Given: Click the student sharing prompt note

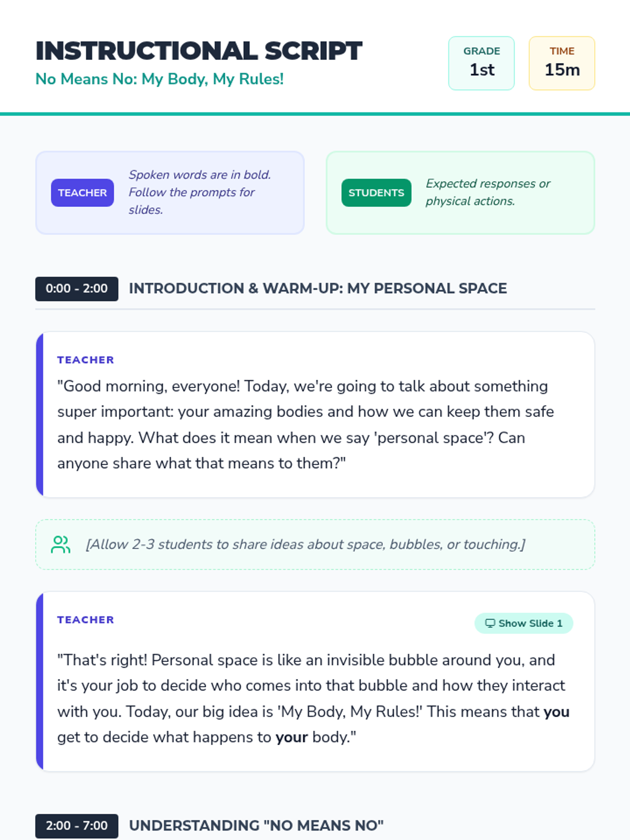Looking at the screenshot, I should (315, 544).
